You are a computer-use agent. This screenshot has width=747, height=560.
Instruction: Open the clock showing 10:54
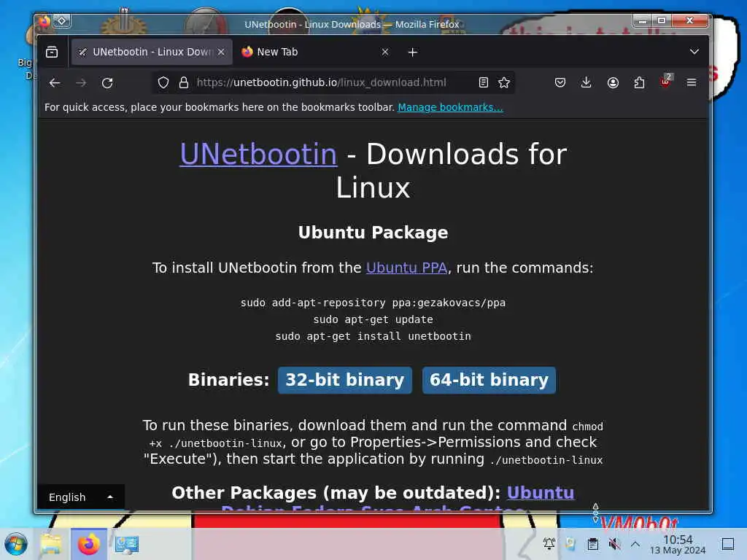tap(678, 544)
